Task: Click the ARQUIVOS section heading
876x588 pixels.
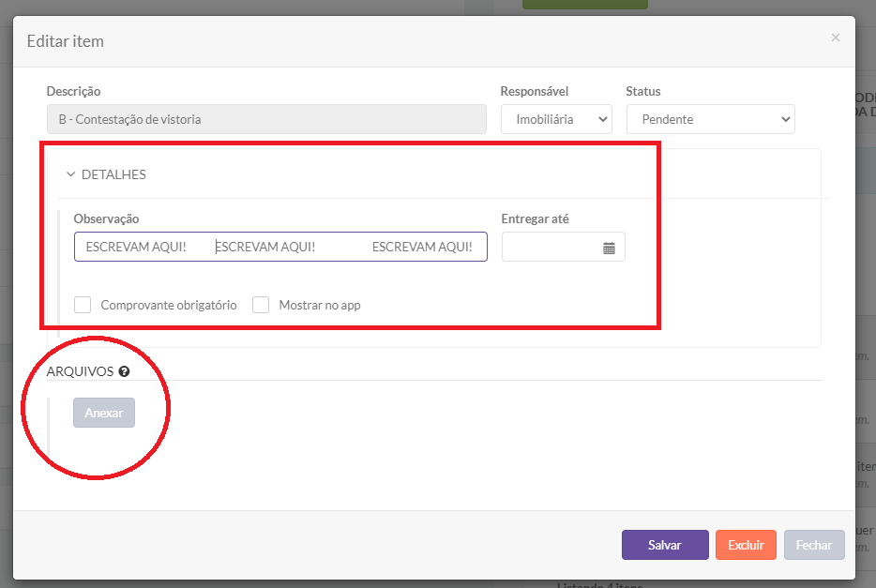Action: click(x=80, y=371)
